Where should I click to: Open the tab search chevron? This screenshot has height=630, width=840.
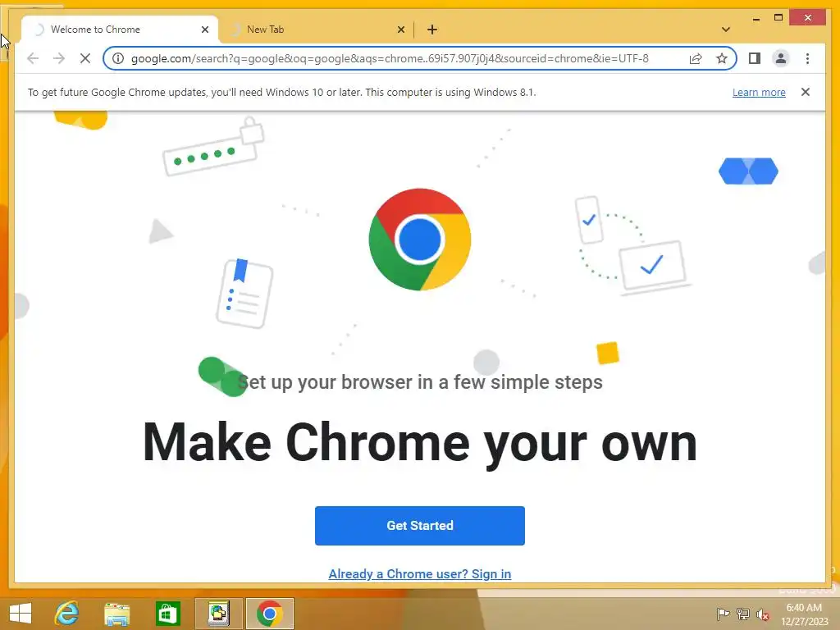(726, 30)
